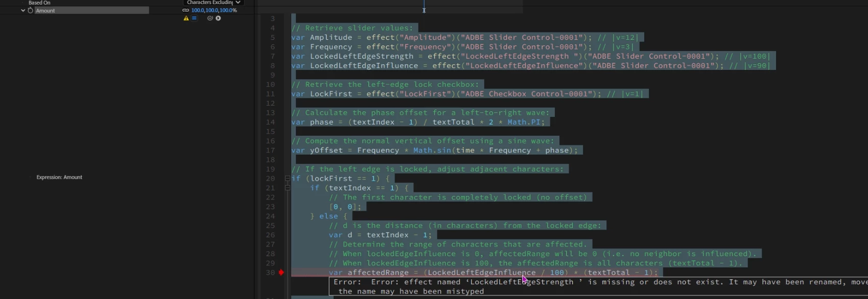Click the 'Determine the range of characters' comment

[458, 244]
